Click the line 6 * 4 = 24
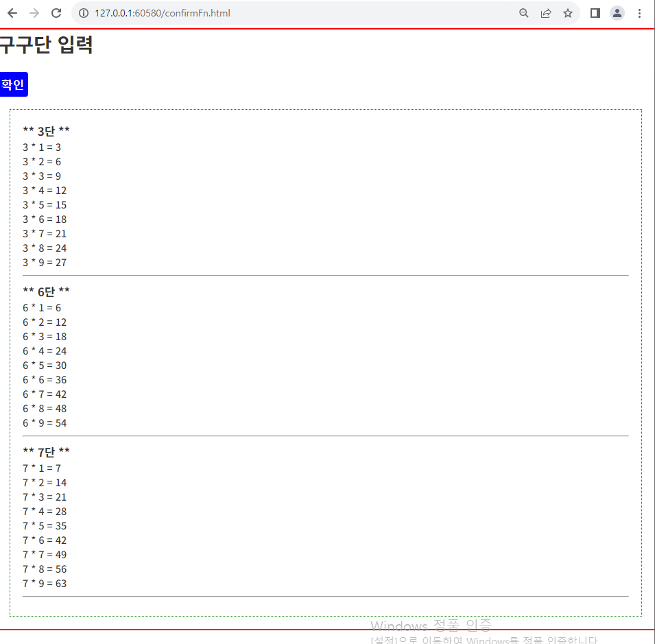Viewport: 655px width, 644px height. tap(45, 351)
